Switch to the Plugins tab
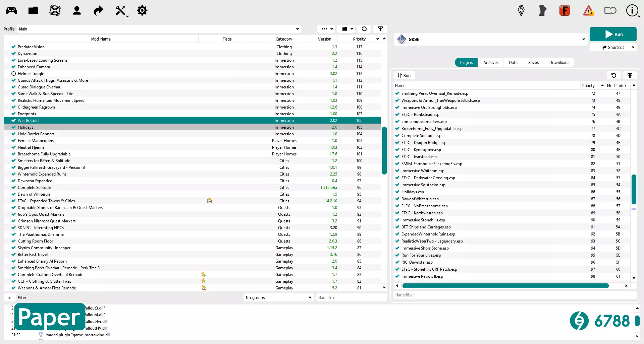 pyautogui.click(x=466, y=62)
